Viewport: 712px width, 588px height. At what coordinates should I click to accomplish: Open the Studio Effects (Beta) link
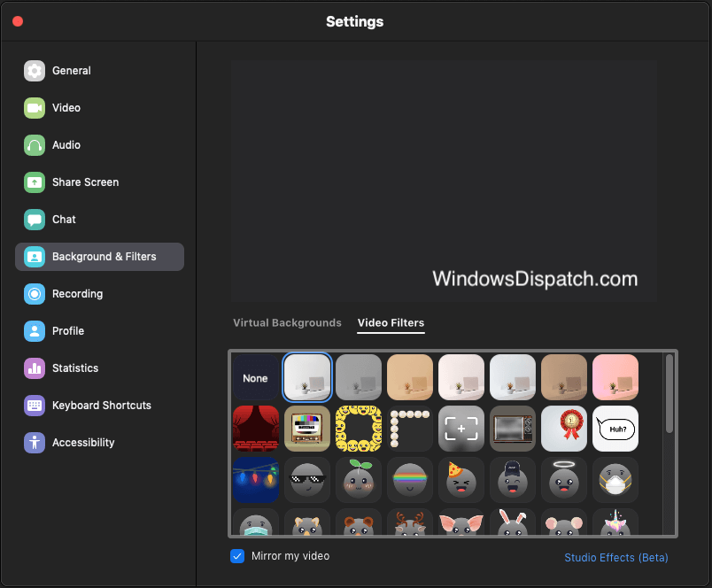tap(616, 558)
